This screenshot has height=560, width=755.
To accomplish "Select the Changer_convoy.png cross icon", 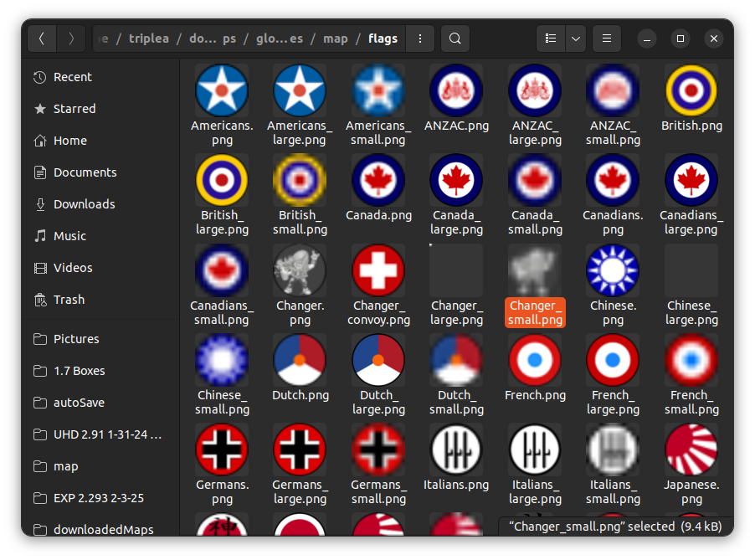I will 378,270.
